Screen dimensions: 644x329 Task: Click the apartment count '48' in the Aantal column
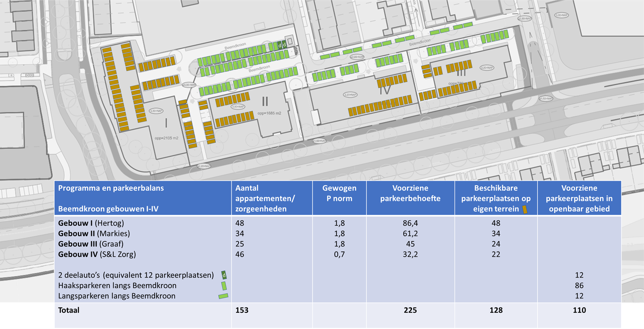coord(240,223)
